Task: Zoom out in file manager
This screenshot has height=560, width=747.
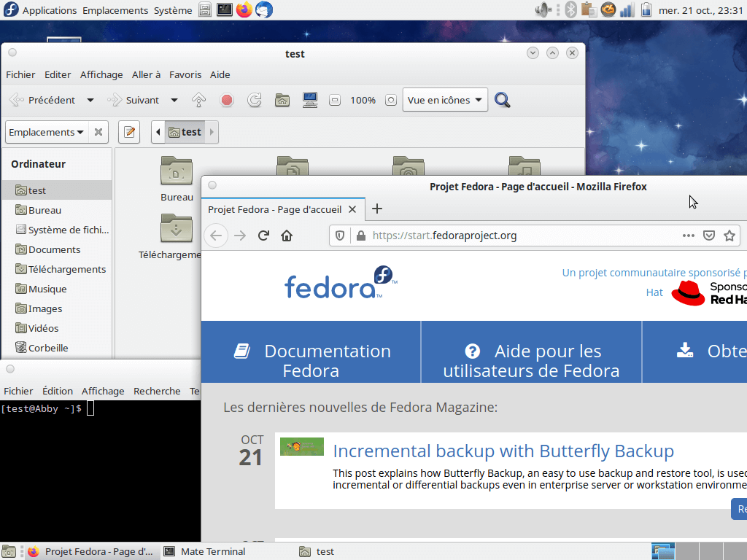Action: click(335, 100)
